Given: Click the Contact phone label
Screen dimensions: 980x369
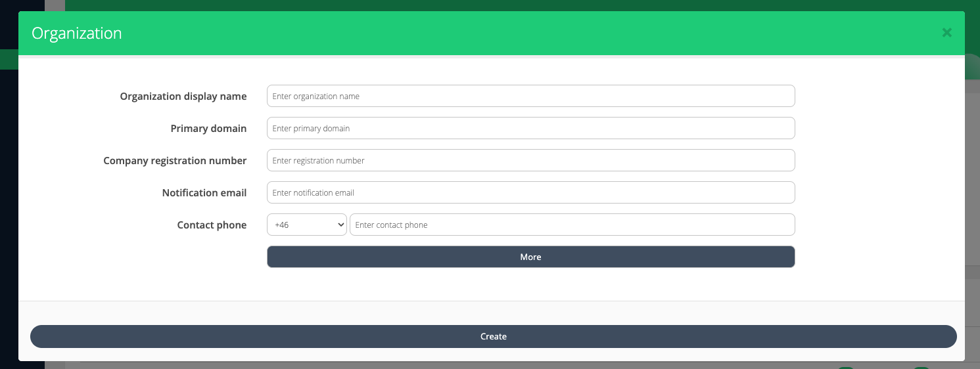Looking at the screenshot, I should 212,225.
